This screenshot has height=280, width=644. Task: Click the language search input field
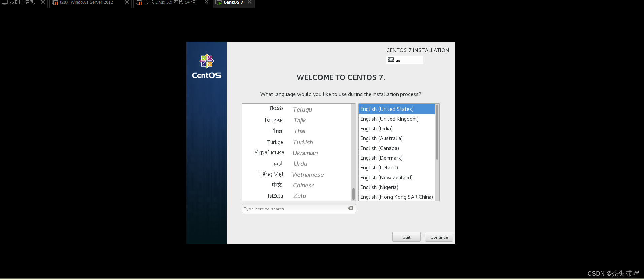[x=299, y=209]
